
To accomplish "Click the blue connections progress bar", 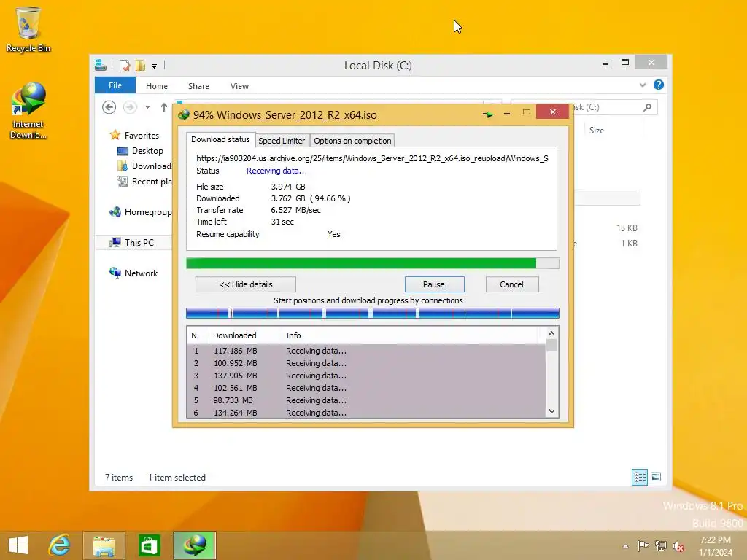I will click(373, 313).
